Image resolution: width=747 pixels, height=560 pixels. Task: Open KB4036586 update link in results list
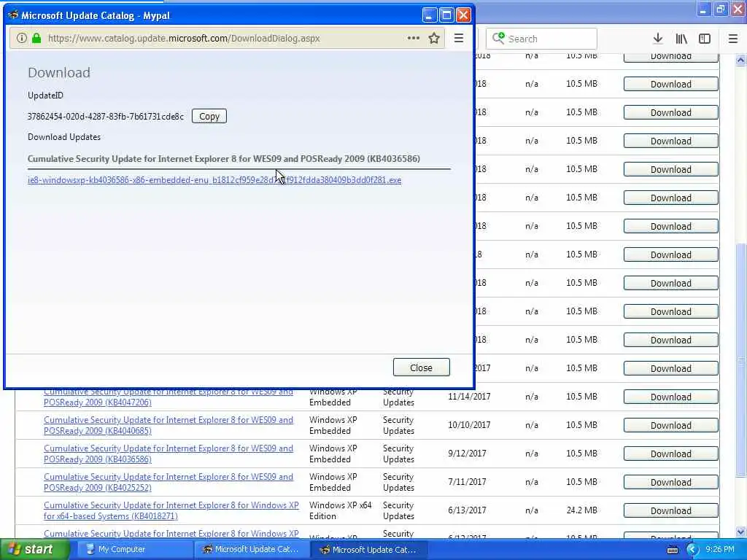pyautogui.click(x=169, y=454)
